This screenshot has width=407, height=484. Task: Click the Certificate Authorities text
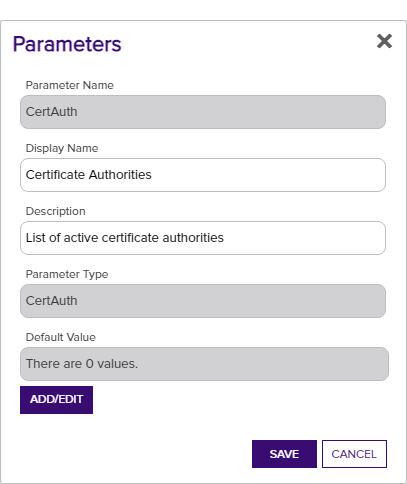pos(89,175)
